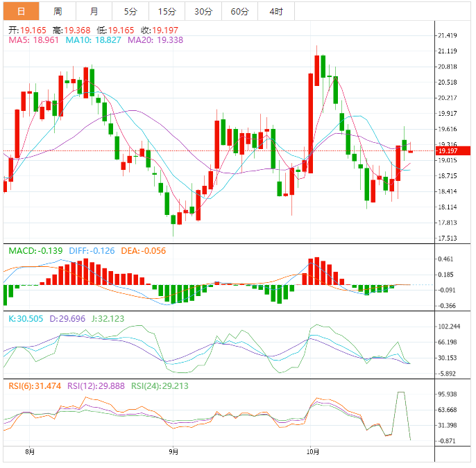Click the RSI(12):29.888 value
The height and width of the screenshot is (468, 476).
[x=96, y=386]
